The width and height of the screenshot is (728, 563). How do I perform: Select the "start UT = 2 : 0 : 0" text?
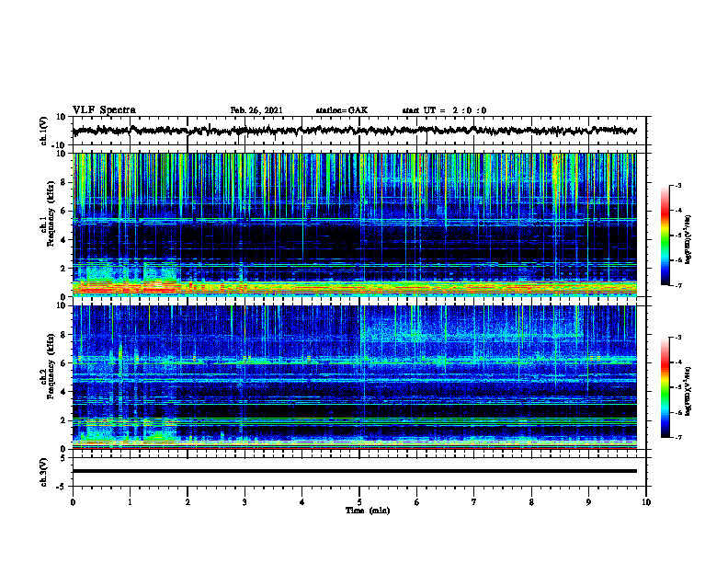[444, 110]
